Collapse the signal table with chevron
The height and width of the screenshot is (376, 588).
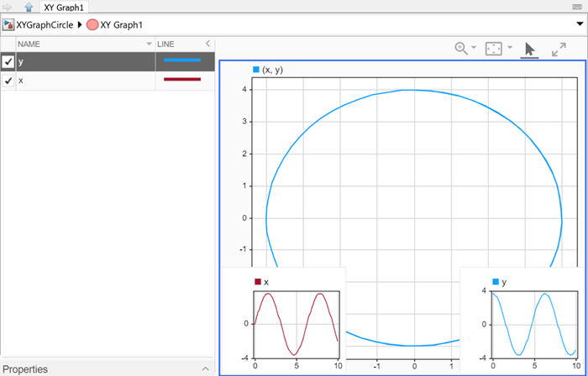pyautogui.click(x=207, y=44)
